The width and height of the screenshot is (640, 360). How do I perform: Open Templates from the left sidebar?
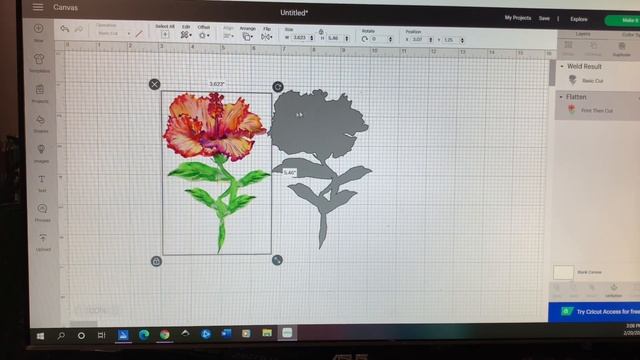click(39, 62)
